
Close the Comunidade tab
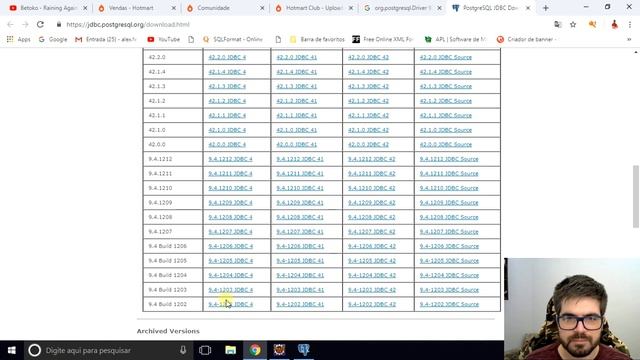tap(262, 8)
